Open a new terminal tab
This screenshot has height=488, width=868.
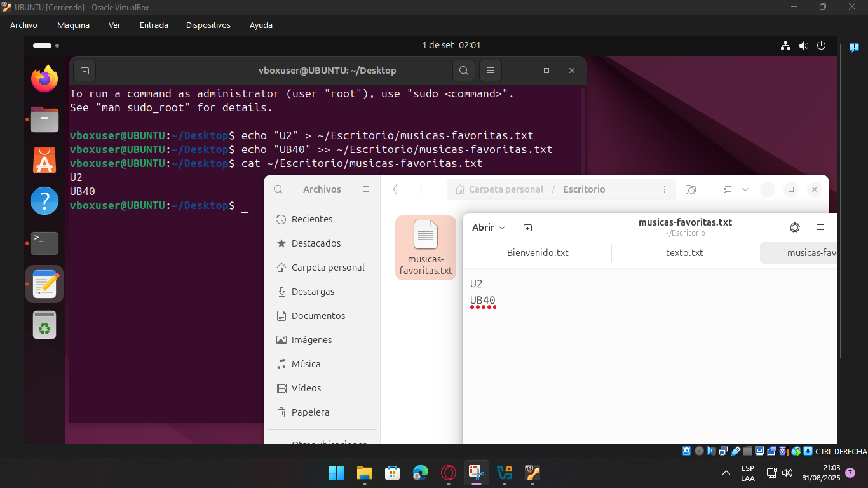point(85,71)
